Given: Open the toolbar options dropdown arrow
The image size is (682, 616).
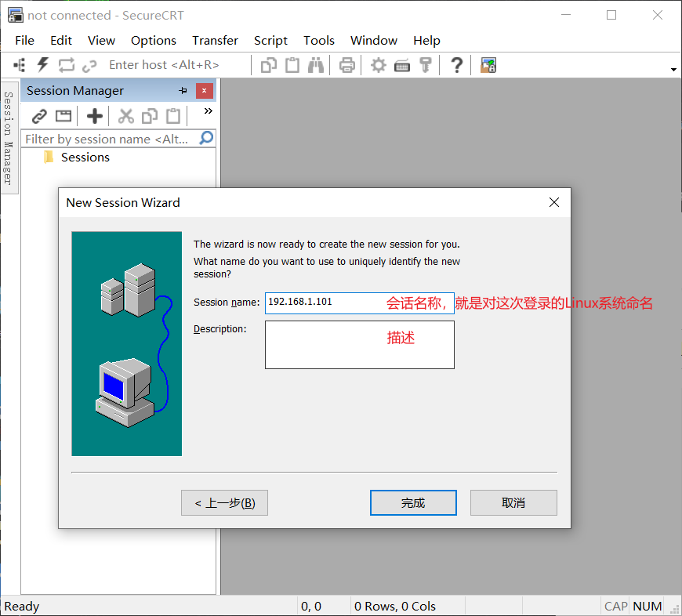Looking at the screenshot, I should [673, 69].
